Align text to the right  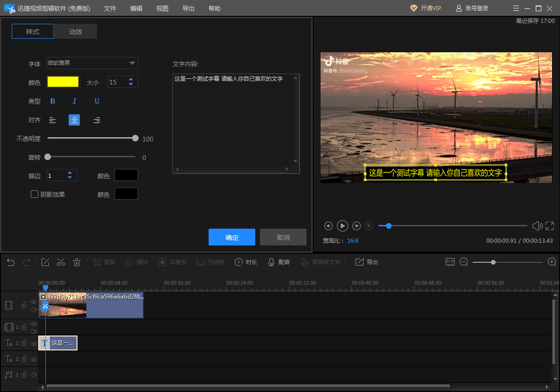click(97, 120)
